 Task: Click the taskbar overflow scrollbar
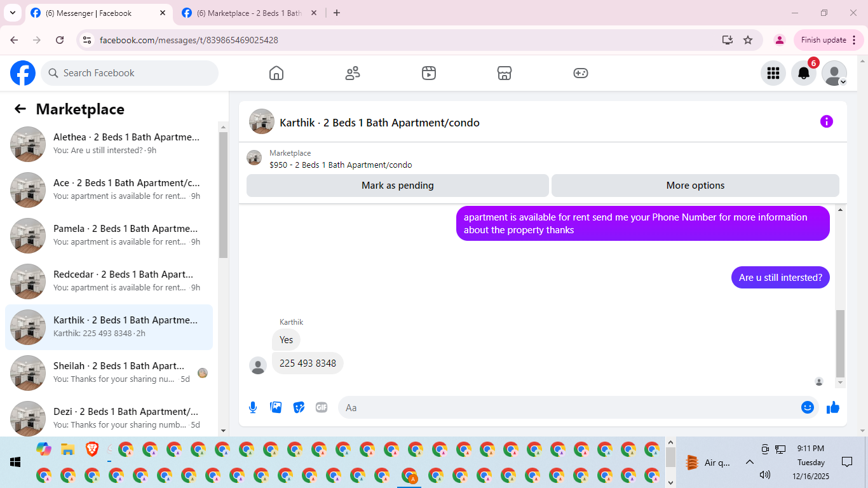click(670, 457)
